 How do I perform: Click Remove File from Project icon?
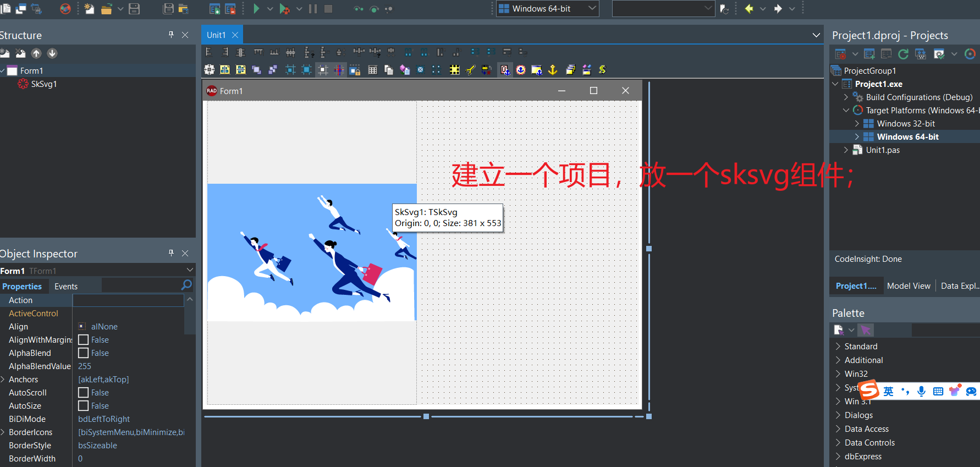(x=230, y=9)
